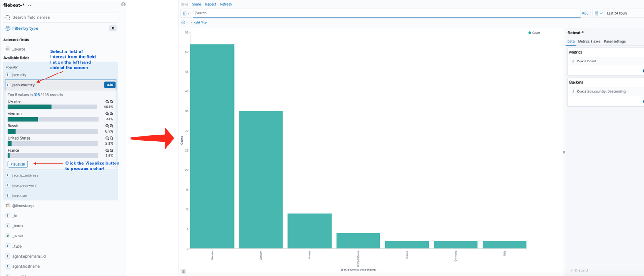
Task: Click the add button for json.country
Action: point(110,85)
